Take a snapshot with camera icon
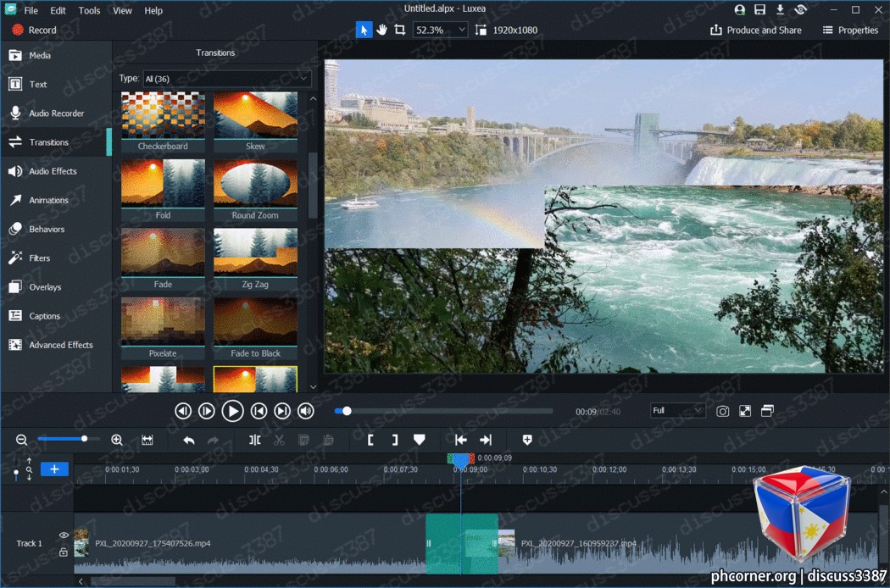This screenshot has height=588, width=890. [722, 411]
